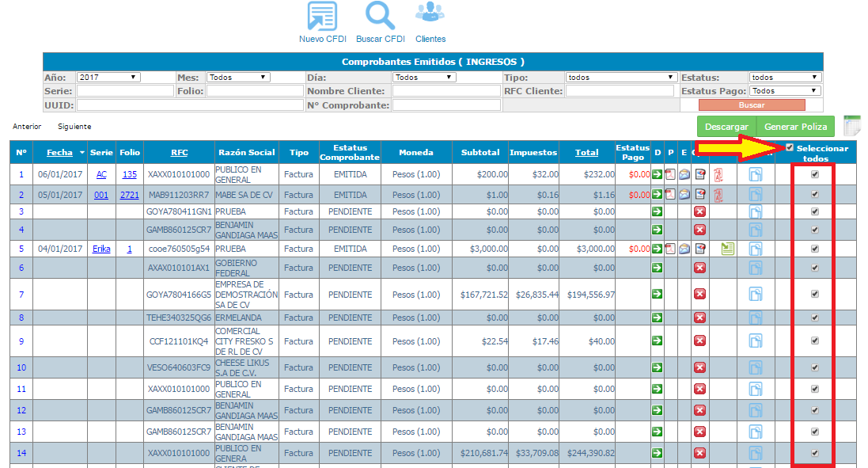Open the Día dropdown
The height and width of the screenshot is (468, 868).
424,78
